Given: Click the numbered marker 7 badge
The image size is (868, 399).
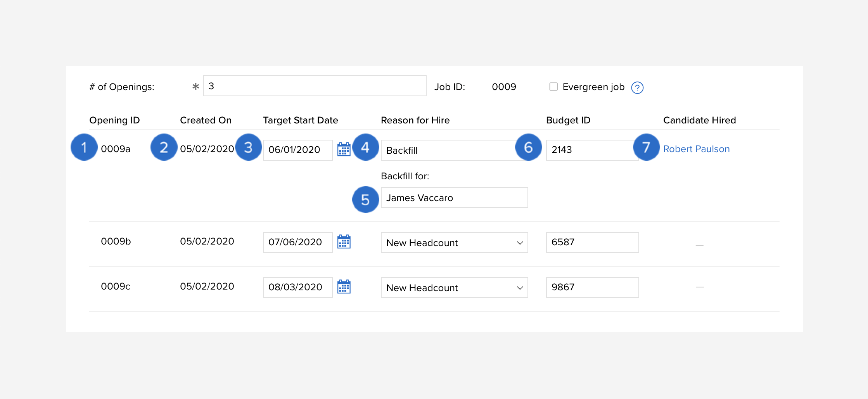Looking at the screenshot, I should pos(646,147).
